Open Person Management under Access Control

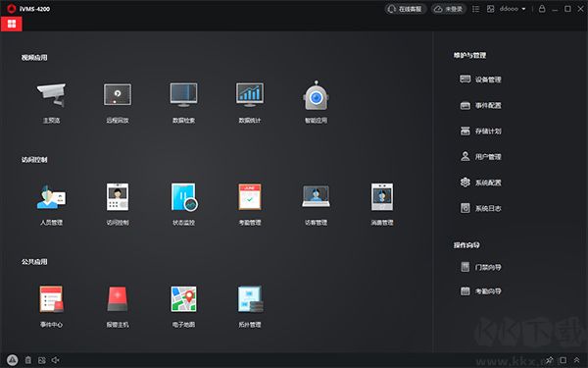click(51, 197)
